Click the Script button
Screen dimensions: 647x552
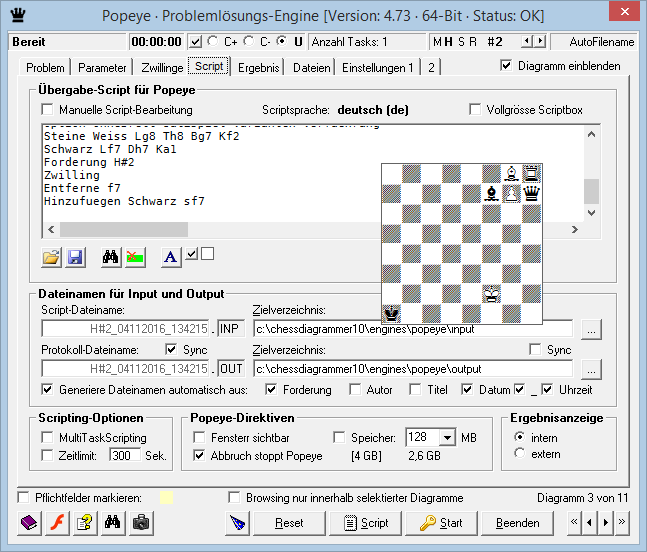[x=366, y=523]
